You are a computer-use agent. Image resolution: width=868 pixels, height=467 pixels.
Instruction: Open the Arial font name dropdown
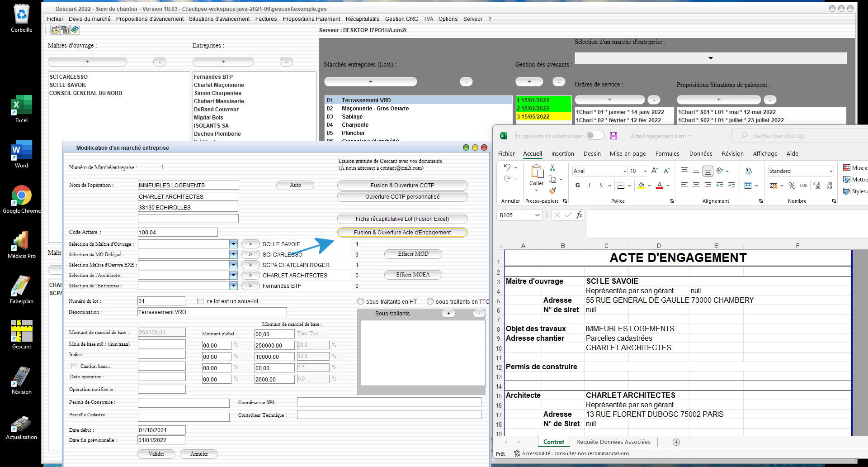(624, 171)
